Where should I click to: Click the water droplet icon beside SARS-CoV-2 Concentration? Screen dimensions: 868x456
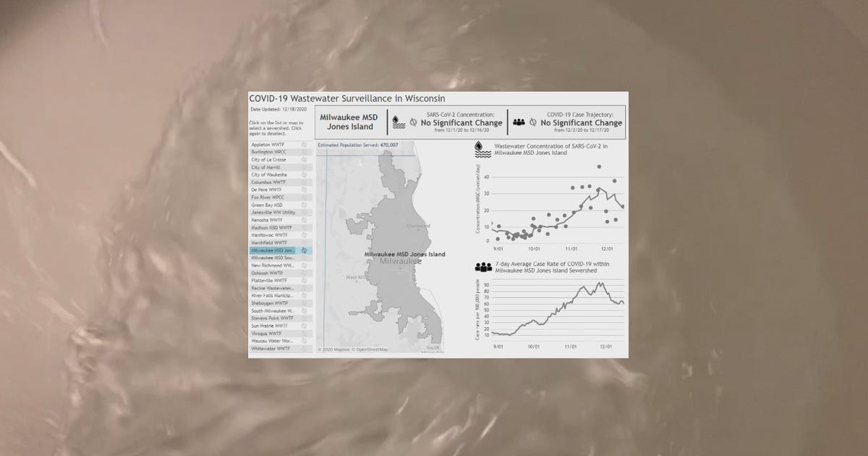pyautogui.click(x=399, y=123)
